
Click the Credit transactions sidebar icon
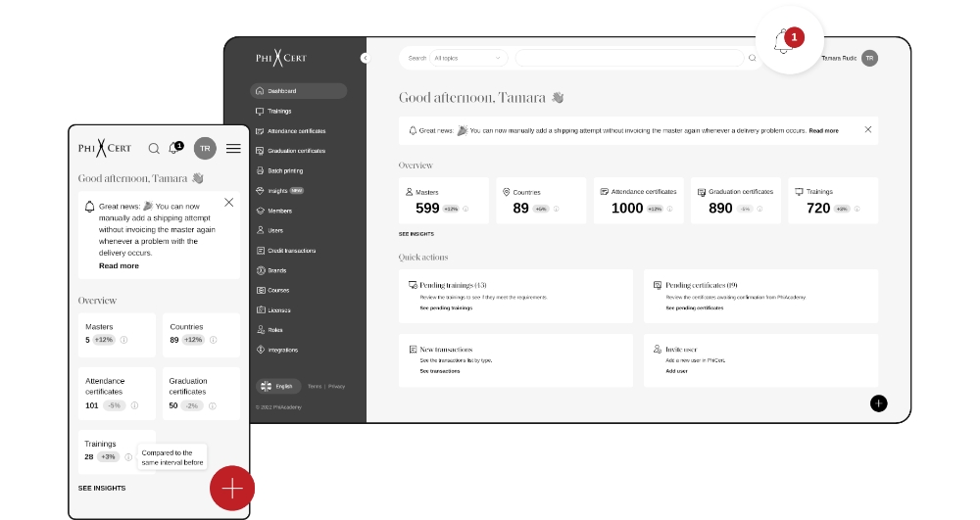point(260,251)
